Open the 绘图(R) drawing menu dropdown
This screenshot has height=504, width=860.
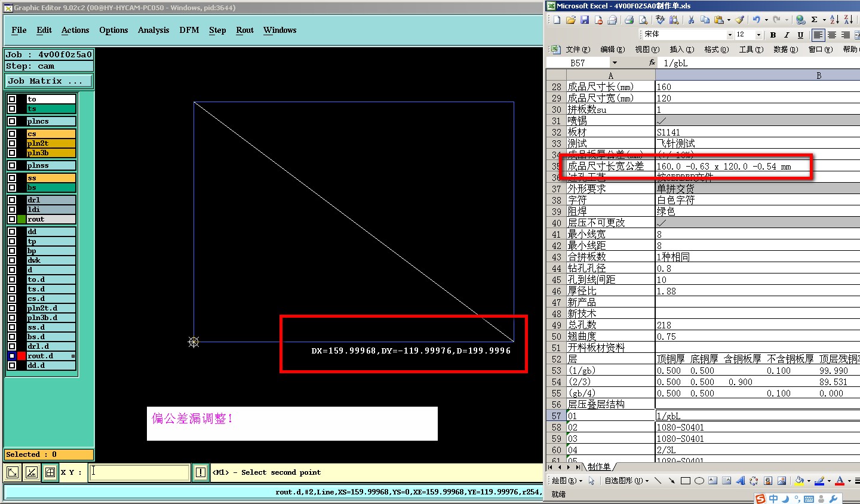pyautogui.click(x=567, y=481)
